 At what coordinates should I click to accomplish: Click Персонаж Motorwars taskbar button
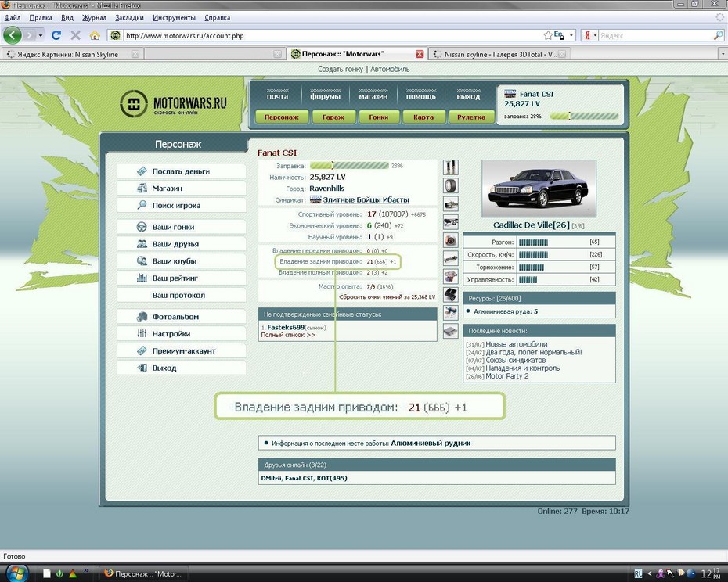pyautogui.click(x=144, y=573)
